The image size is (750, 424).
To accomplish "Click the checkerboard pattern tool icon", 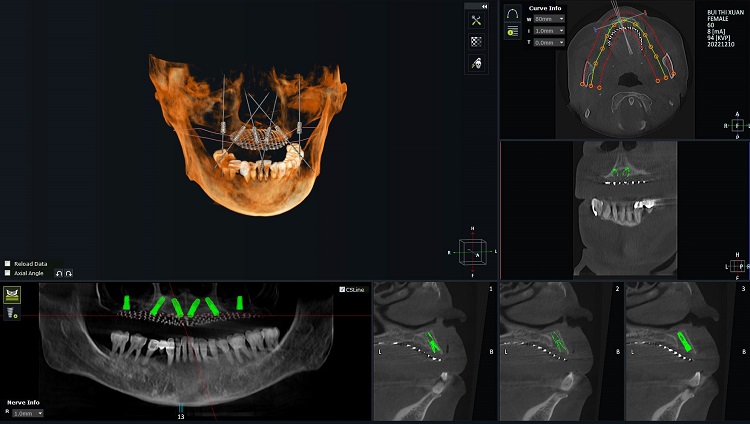I will (476, 42).
